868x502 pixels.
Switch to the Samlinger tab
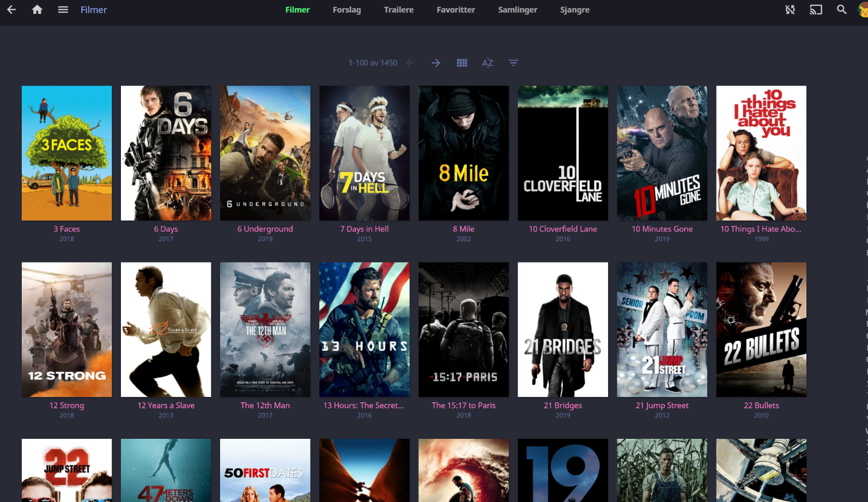[x=518, y=10]
